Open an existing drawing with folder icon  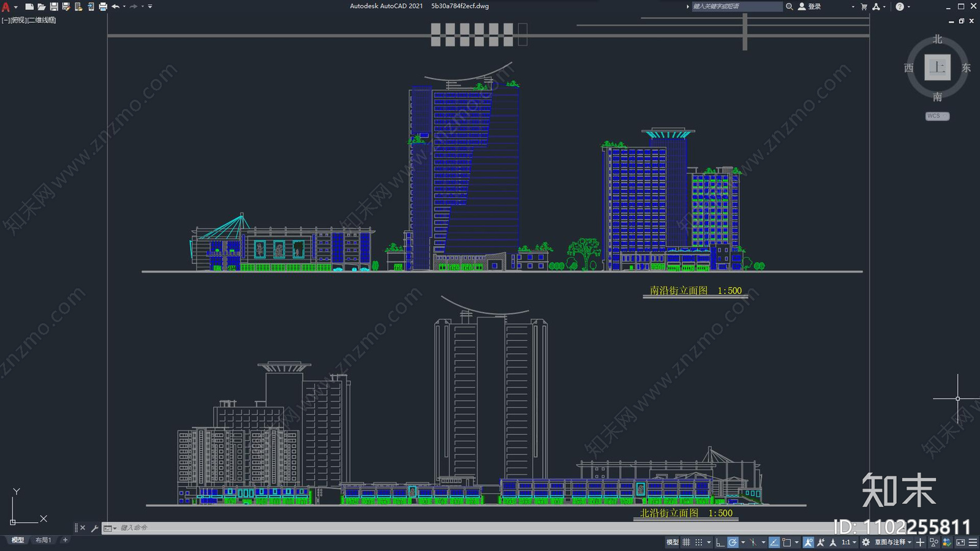(x=42, y=7)
